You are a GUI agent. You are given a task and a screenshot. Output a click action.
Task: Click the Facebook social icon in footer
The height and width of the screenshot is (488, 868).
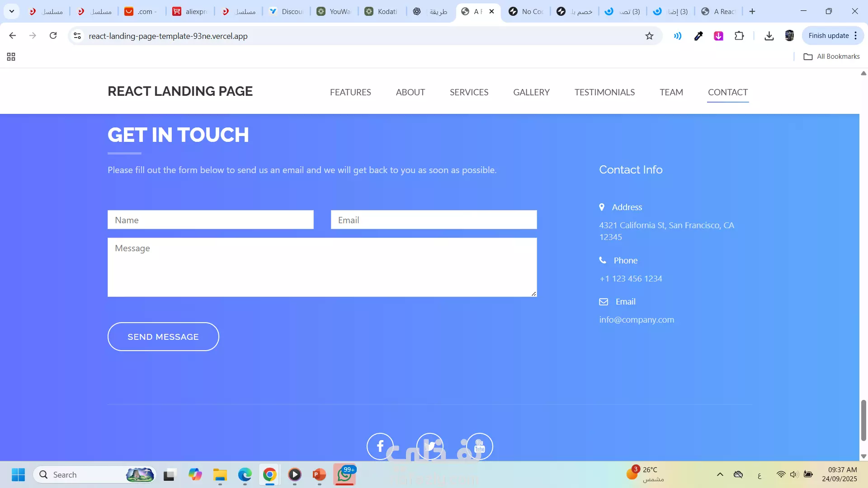pyautogui.click(x=380, y=446)
